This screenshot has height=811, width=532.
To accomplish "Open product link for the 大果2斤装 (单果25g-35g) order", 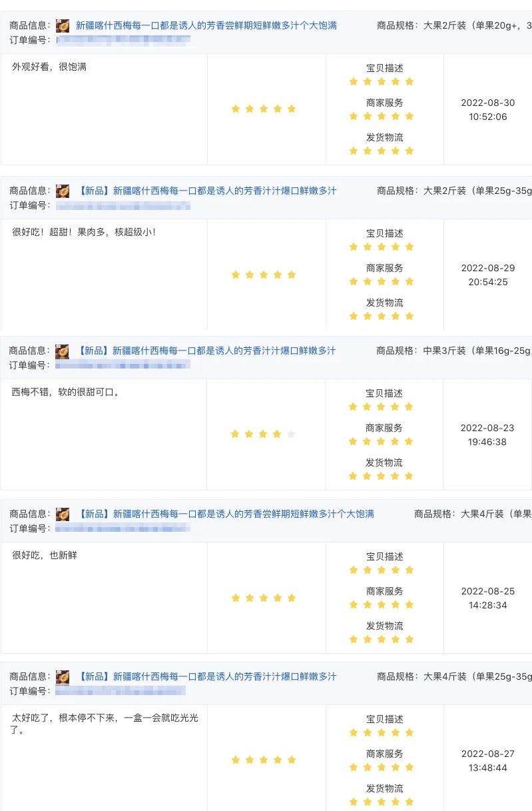I will coord(207,191).
